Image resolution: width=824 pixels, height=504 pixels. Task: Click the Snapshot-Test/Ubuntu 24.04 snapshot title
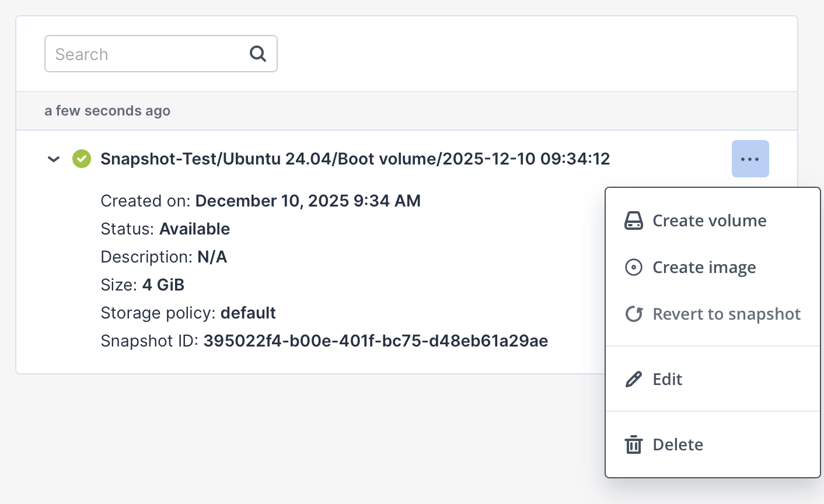tap(355, 159)
